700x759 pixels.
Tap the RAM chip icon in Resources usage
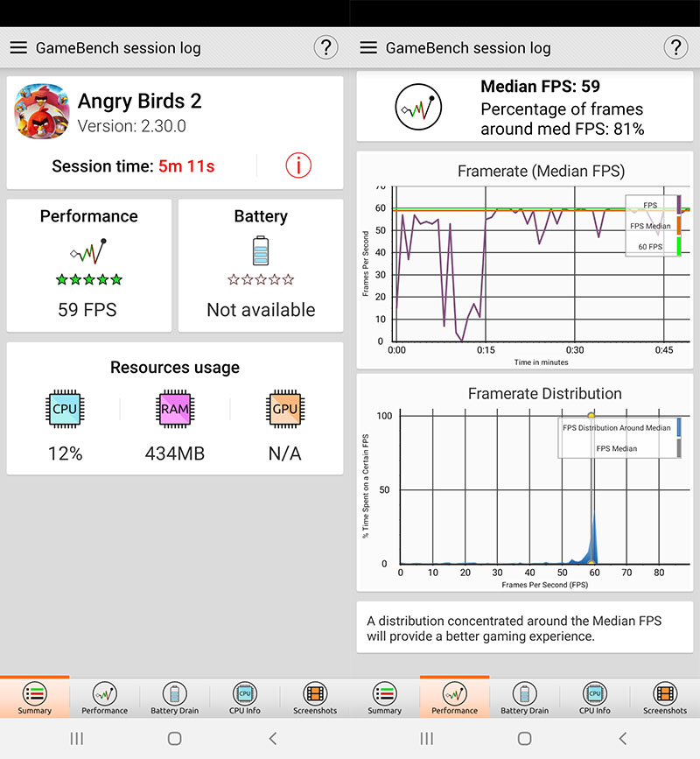click(x=175, y=409)
